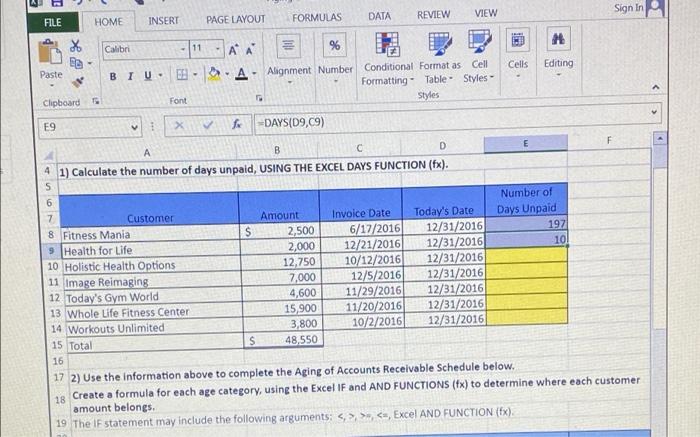
Task: Select the Holistic Health Options cell
Action: pyautogui.click(x=151, y=266)
